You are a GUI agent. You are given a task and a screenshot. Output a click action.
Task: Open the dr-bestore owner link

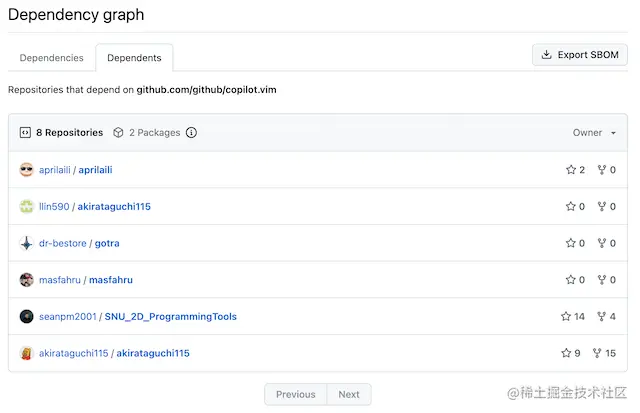(63, 243)
